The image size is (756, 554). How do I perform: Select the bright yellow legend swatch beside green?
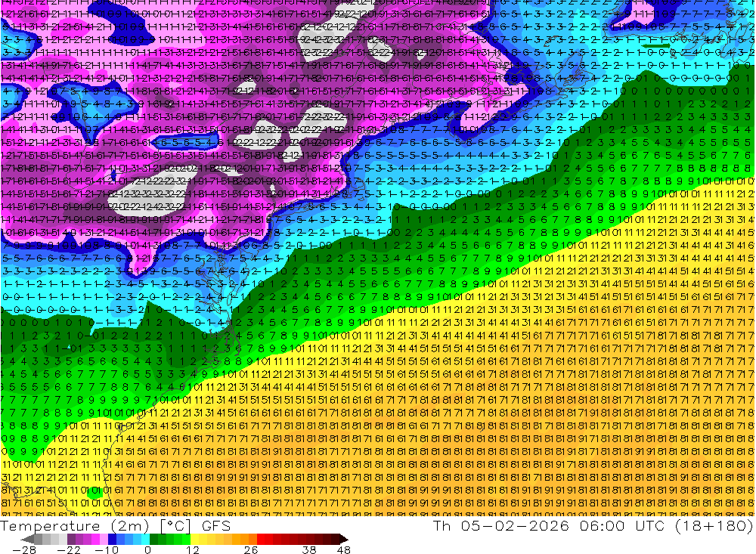tap(194, 539)
